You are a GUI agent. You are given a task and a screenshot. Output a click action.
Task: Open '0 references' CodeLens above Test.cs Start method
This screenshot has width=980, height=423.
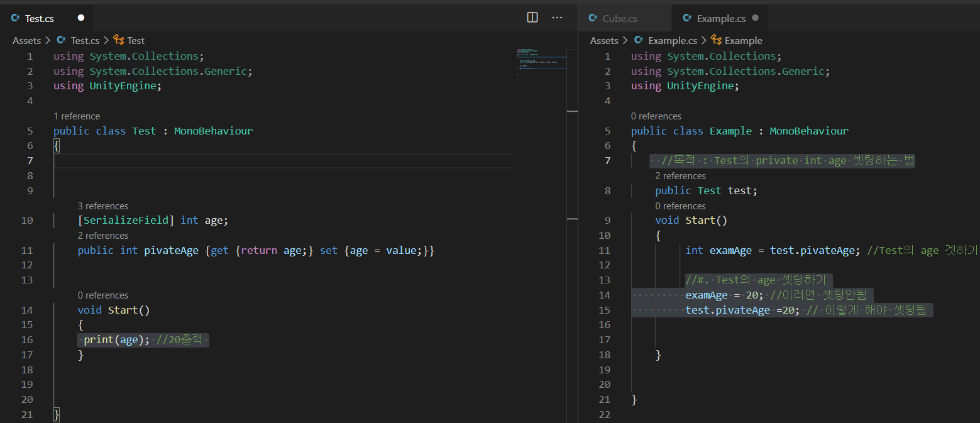point(103,295)
